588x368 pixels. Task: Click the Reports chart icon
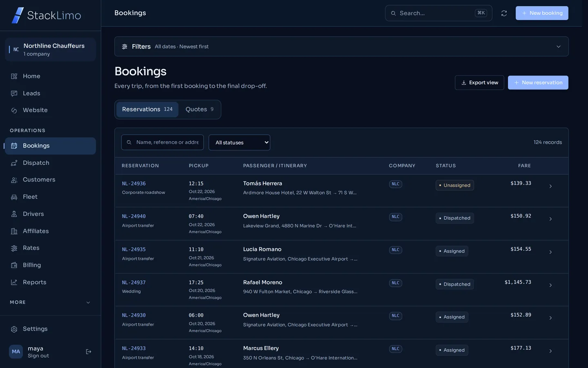pos(14,283)
